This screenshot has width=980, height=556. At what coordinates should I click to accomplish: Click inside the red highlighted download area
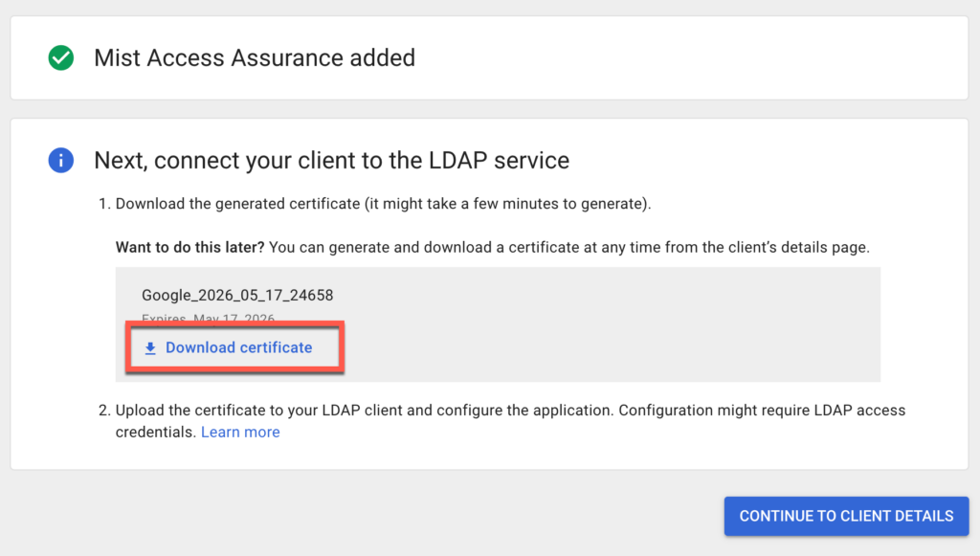(x=234, y=347)
